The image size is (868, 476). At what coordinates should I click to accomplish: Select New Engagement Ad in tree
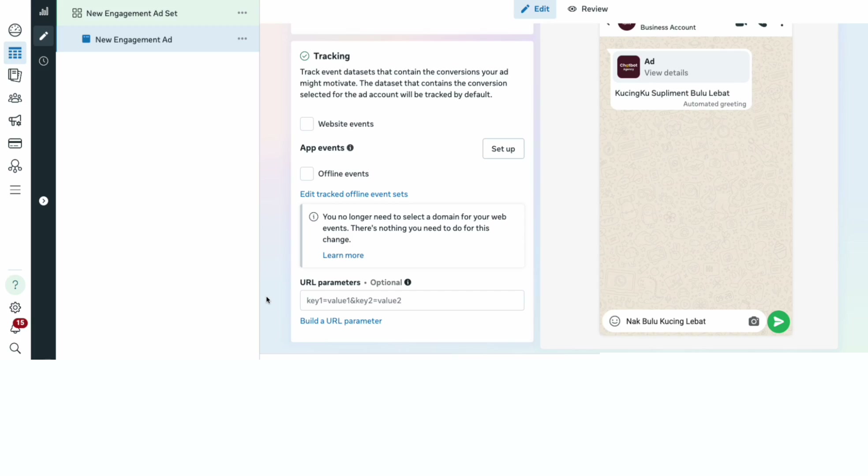(x=133, y=40)
